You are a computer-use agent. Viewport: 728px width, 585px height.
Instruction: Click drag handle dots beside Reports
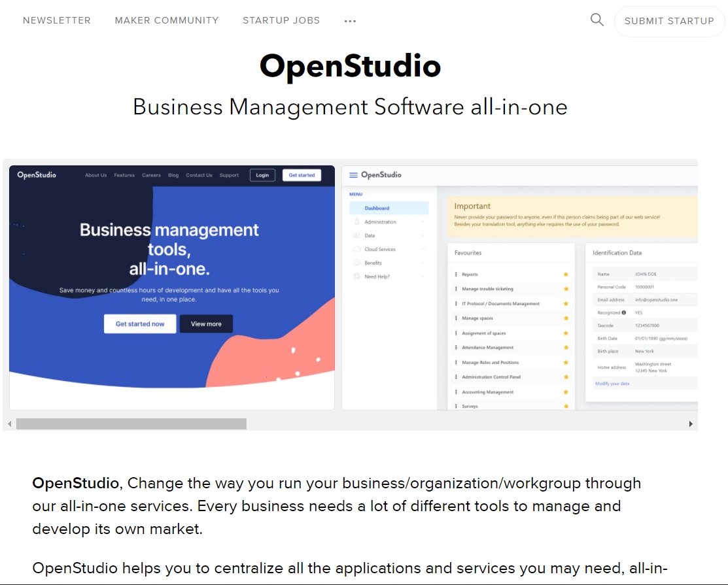point(456,274)
